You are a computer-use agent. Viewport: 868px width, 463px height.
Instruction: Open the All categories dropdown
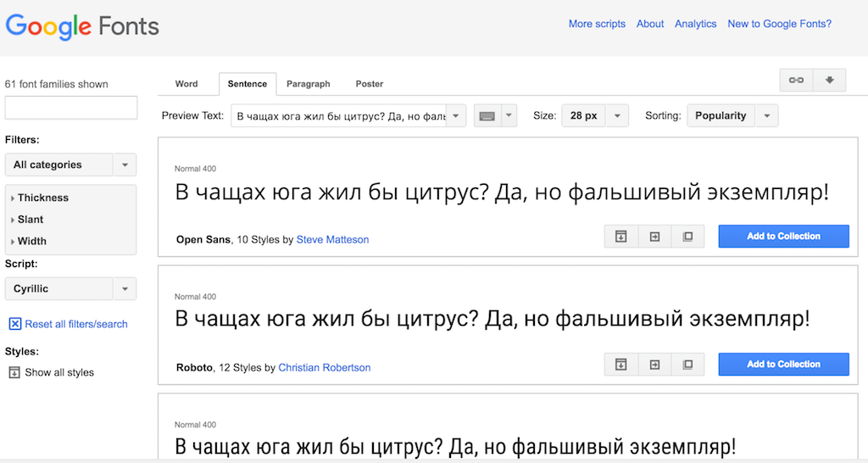(x=70, y=165)
